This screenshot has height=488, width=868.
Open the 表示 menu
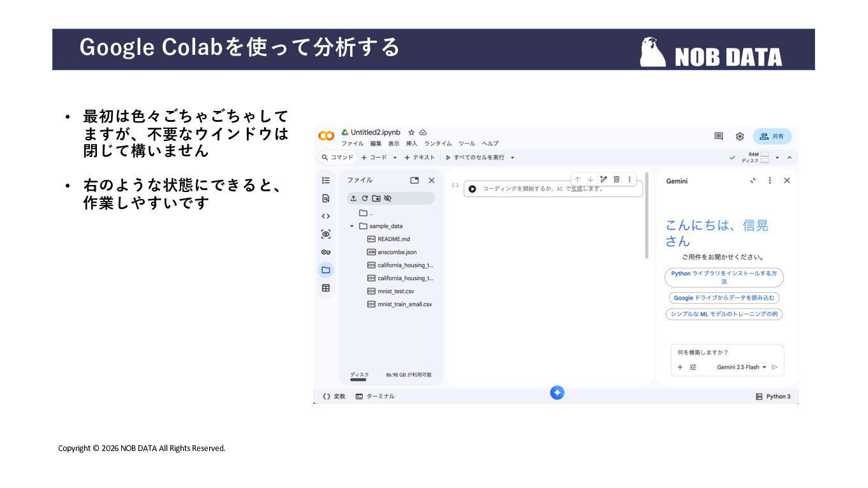pyautogui.click(x=394, y=144)
